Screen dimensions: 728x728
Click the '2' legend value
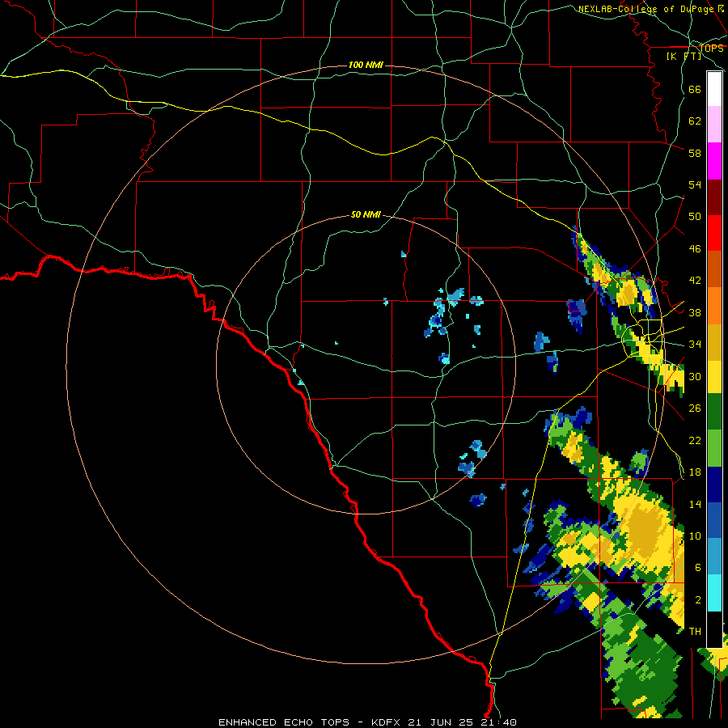(698, 599)
